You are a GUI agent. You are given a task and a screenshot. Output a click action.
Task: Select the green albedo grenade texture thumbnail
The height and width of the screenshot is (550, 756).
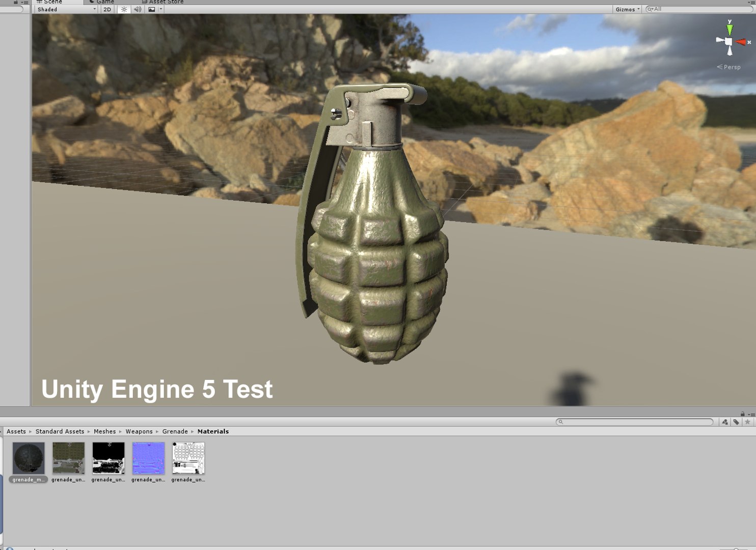pos(68,458)
